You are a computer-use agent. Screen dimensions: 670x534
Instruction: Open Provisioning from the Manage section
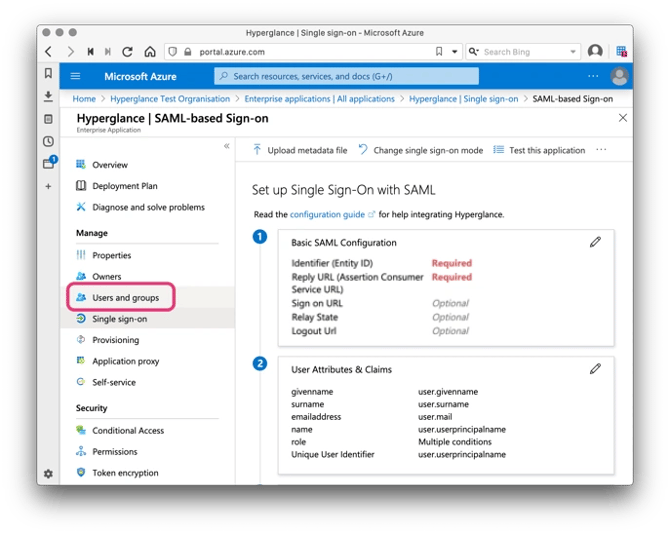[x=115, y=340]
